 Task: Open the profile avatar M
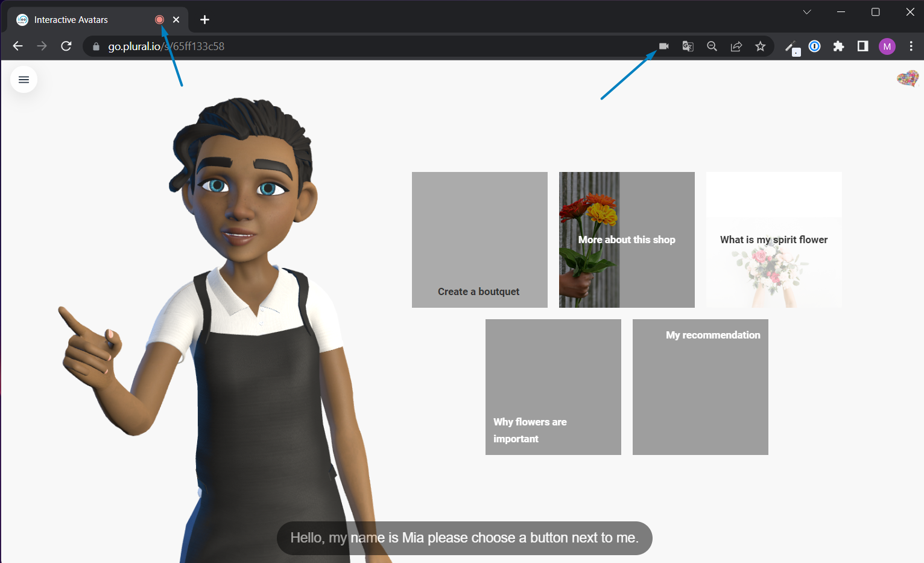(x=887, y=46)
